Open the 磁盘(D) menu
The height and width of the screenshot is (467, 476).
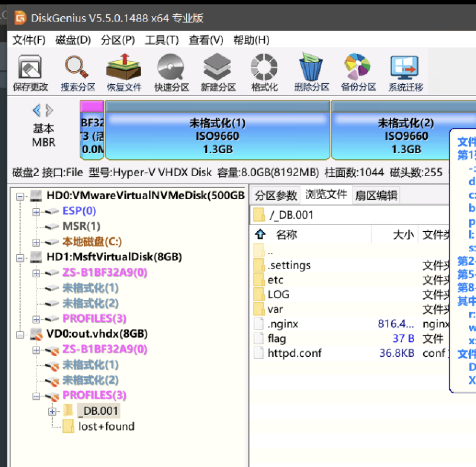(73, 40)
